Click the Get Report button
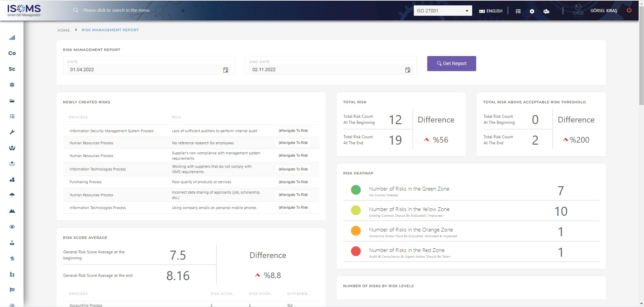 tap(451, 63)
